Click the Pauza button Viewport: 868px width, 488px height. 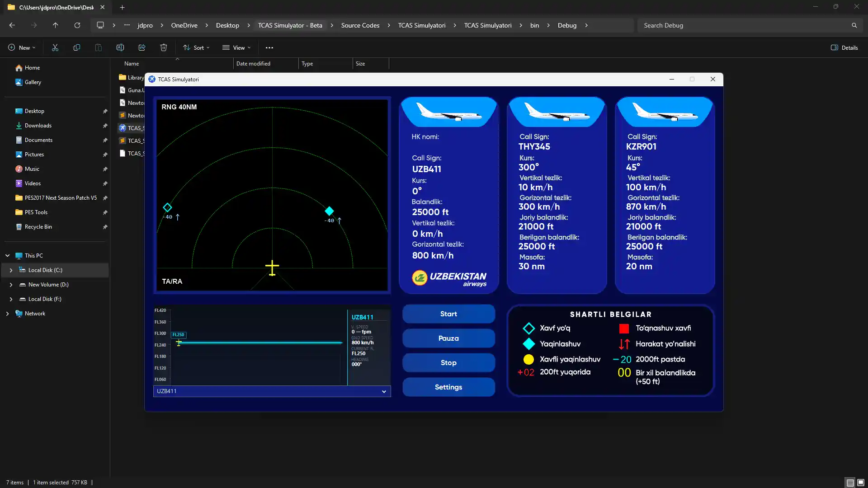point(448,338)
